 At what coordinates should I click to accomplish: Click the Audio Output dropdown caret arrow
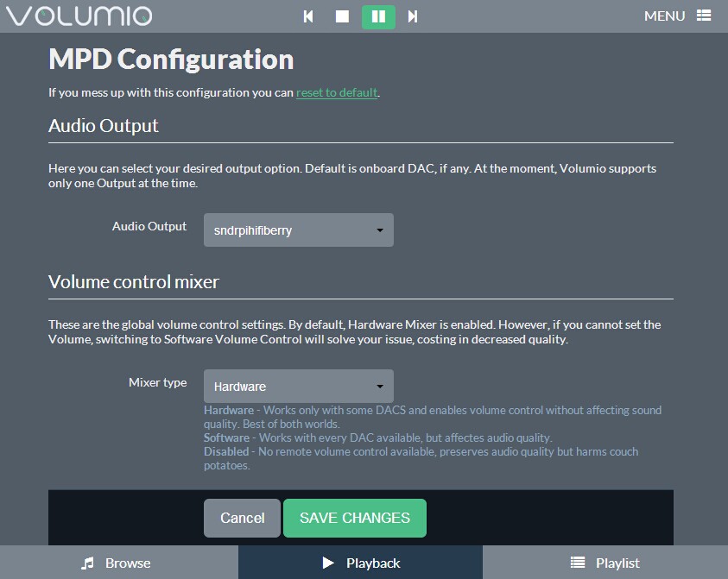(380, 230)
